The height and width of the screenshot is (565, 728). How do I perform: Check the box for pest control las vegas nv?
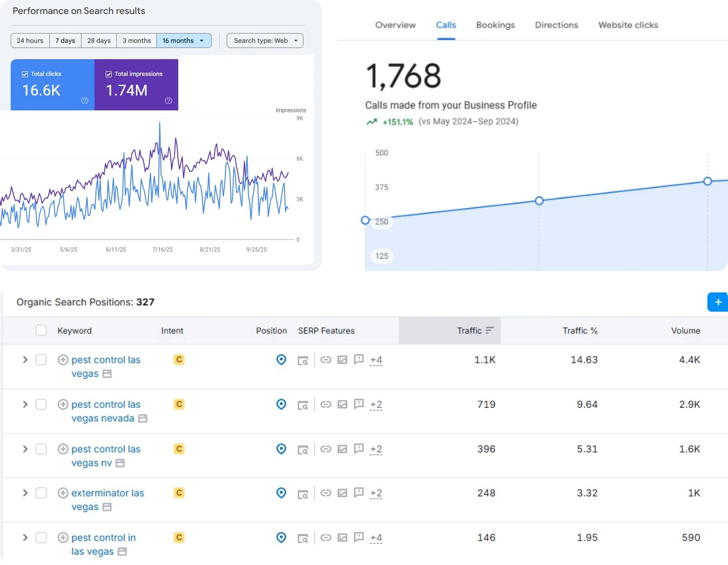click(x=41, y=449)
